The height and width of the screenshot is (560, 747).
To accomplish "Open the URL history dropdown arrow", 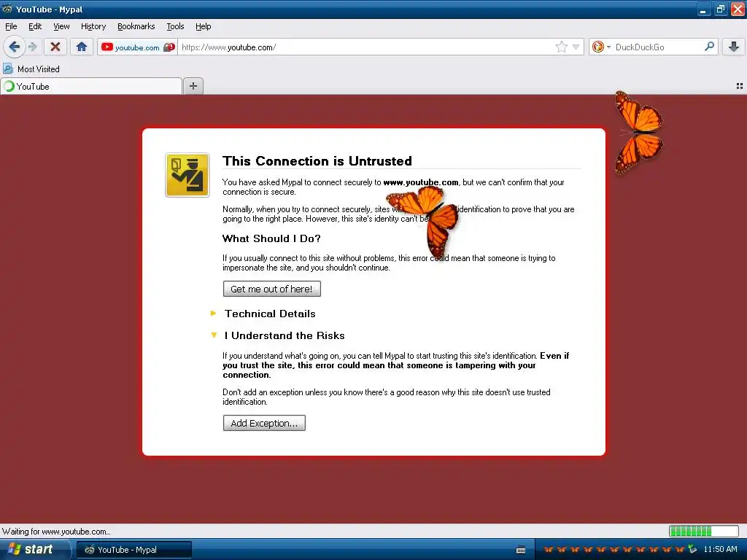I will pos(576,47).
